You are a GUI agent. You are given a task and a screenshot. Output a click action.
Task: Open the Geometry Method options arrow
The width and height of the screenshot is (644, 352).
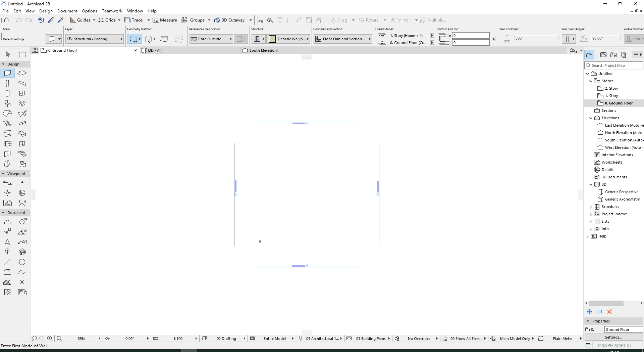point(140,39)
